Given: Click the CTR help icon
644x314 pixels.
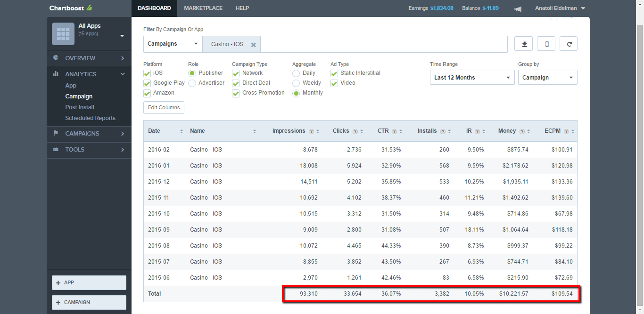Looking at the screenshot, I should (394, 131).
